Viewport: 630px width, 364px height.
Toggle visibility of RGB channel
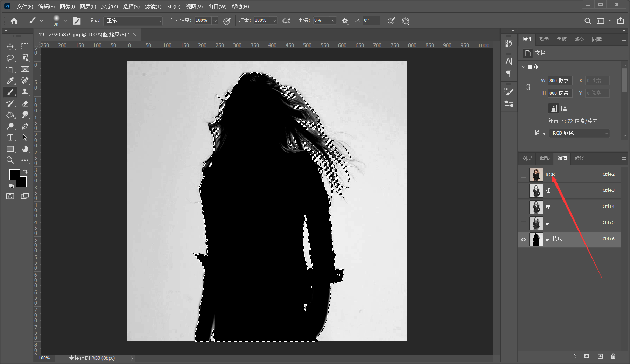pos(524,175)
